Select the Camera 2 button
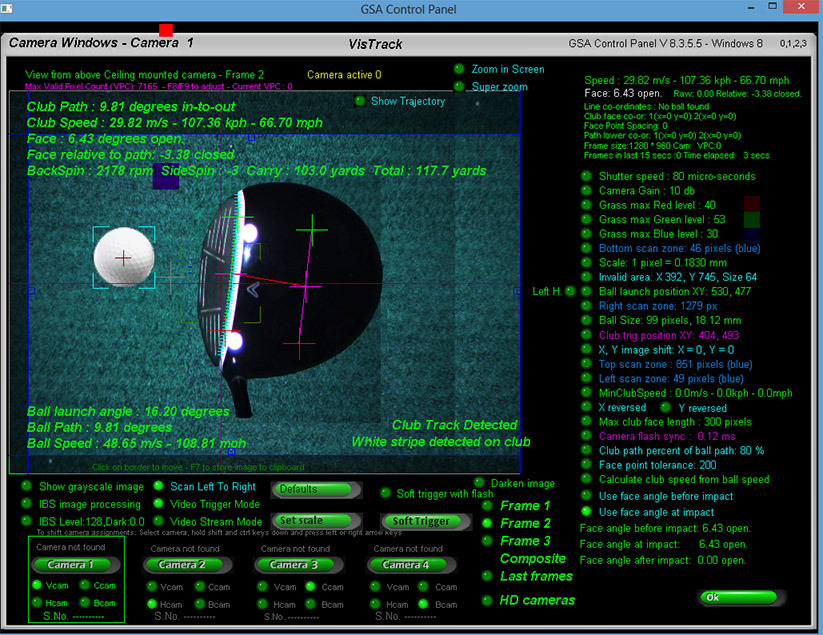Screen dimensions: 823x635 pos(187,565)
